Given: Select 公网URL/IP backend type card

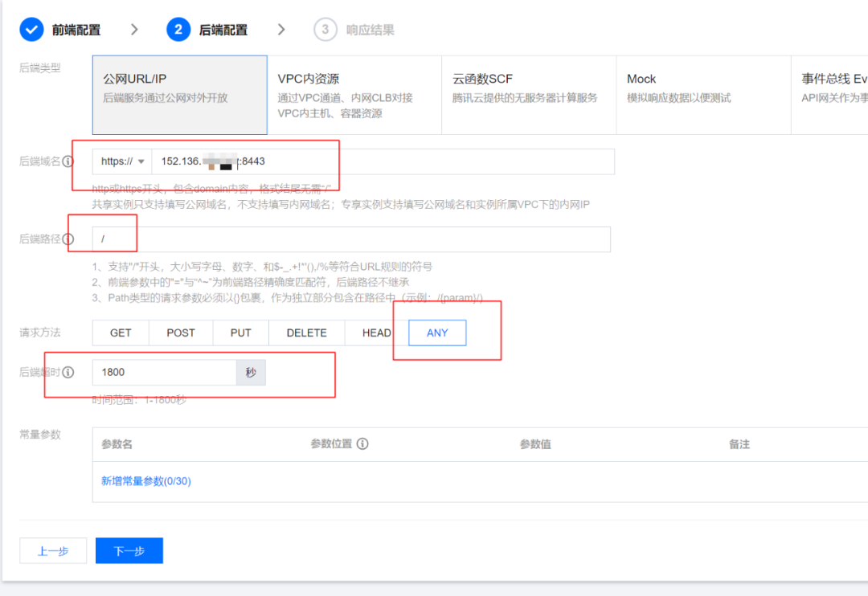Looking at the screenshot, I should click(180, 95).
